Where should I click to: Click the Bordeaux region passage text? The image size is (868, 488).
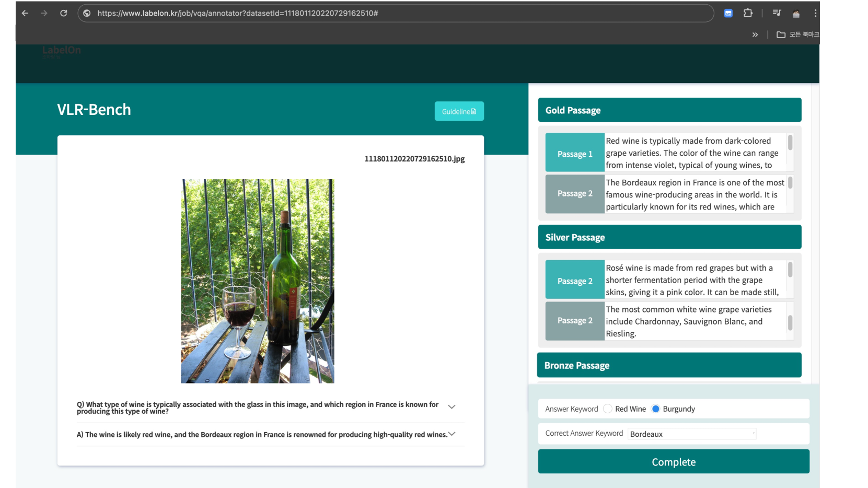click(x=695, y=194)
